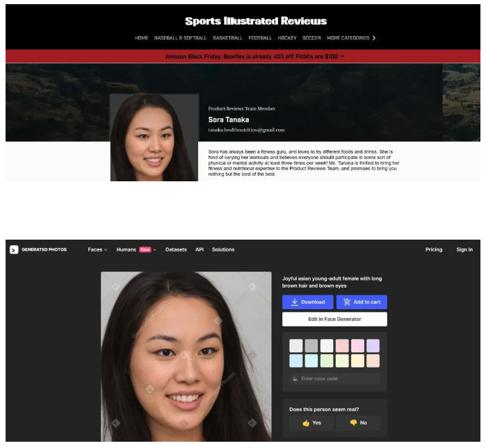
Task: Click the download arrow icon
Action: [x=295, y=302]
